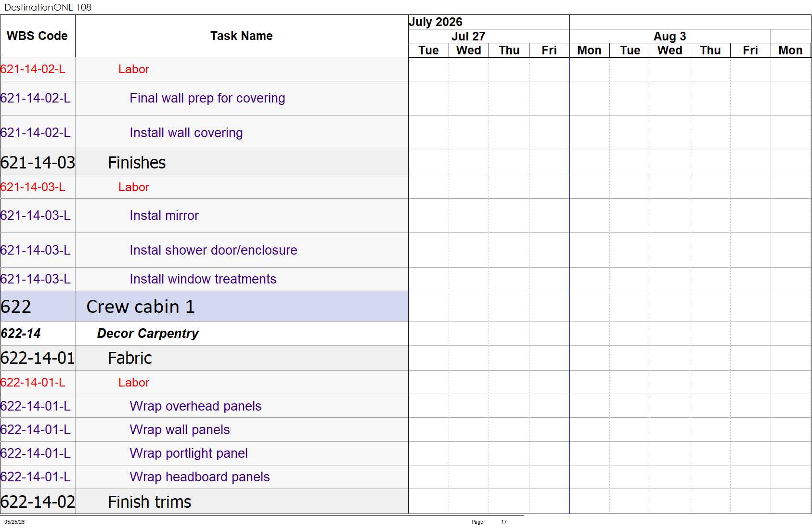Click the page number 17 in footer
The image size is (812, 528).
[504, 522]
